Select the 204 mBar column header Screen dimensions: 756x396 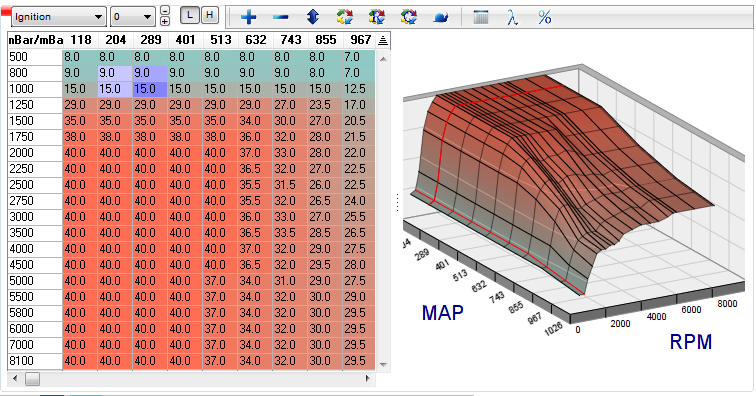click(x=115, y=40)
